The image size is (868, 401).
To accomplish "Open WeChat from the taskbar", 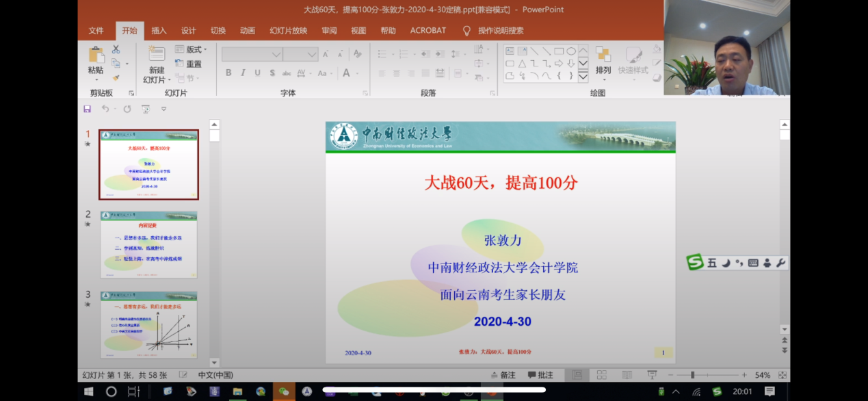I will tap(283, 391).
